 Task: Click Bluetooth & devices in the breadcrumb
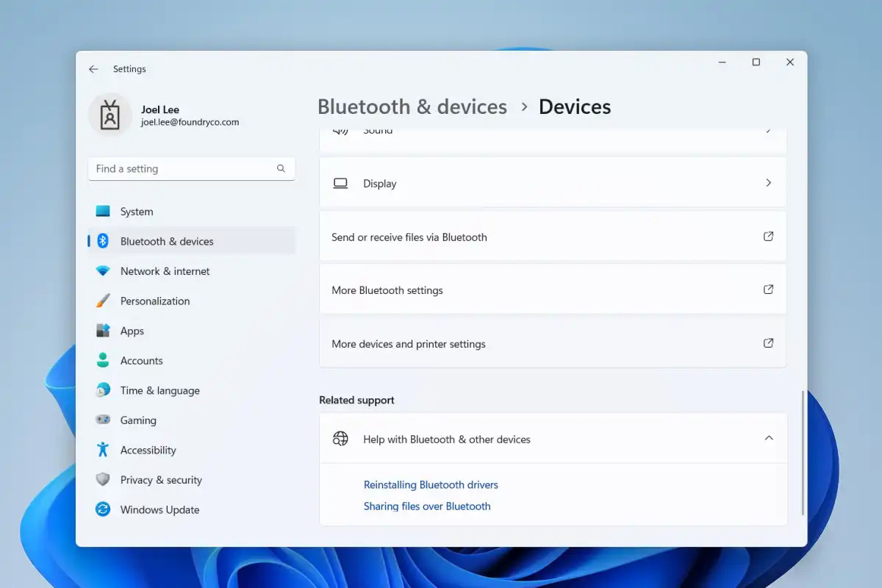pos(412,107)
